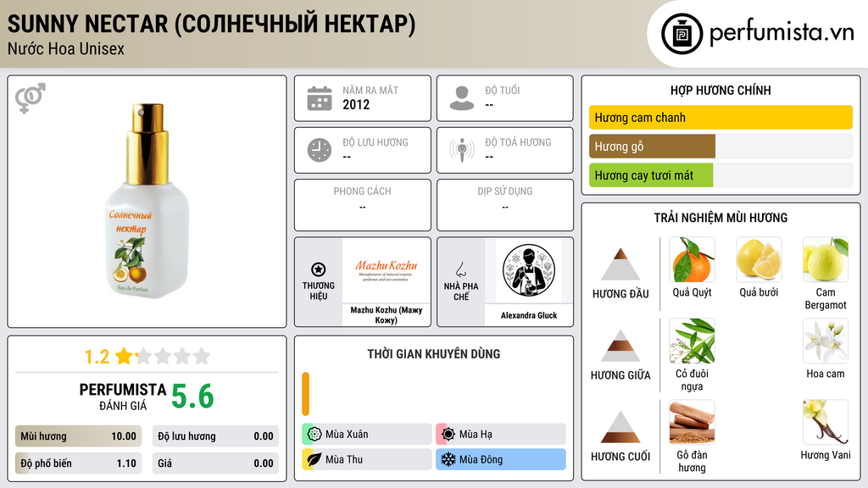The image size is (868, 488).
Task: Click the filled gold rating star
Action: click(x=124, y=356)
